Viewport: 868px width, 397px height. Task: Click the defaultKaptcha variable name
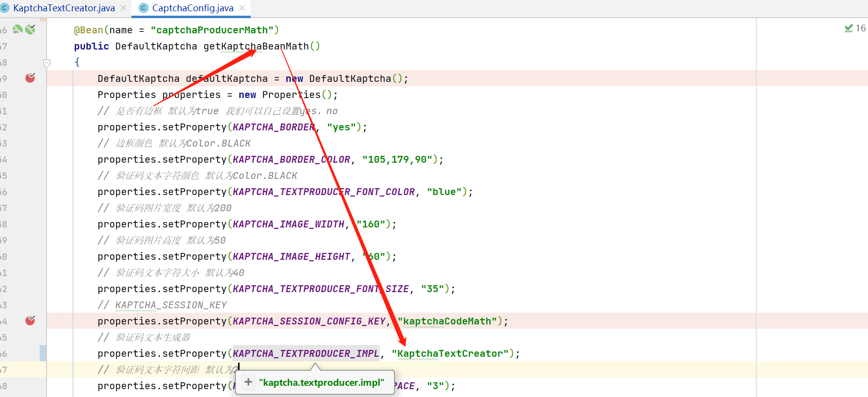pos(227,78)
